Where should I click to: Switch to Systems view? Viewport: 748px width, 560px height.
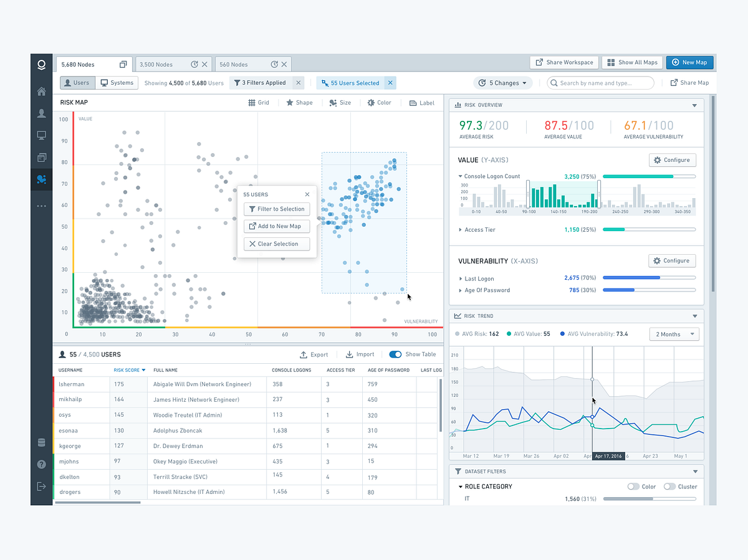pos(117,83)
